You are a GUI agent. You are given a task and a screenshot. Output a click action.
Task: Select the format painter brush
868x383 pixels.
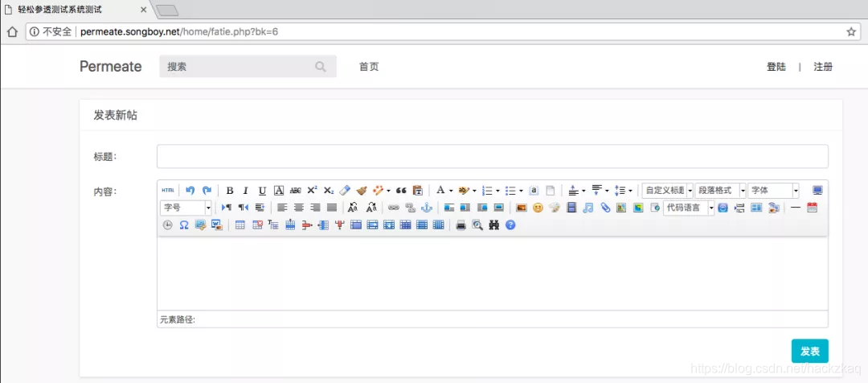point(362,190)
